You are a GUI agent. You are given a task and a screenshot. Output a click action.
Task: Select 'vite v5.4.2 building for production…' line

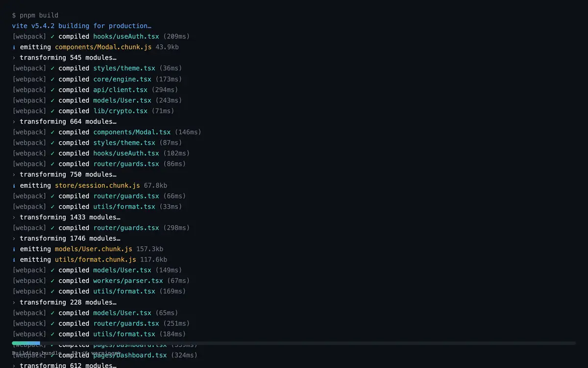(x=82, y=26)
